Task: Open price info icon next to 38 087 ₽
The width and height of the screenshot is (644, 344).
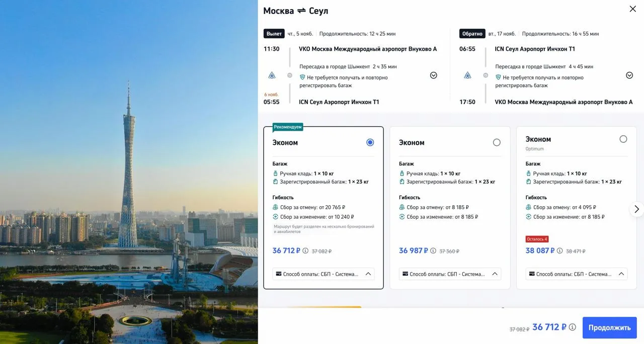Action: [x=559, y=250]
